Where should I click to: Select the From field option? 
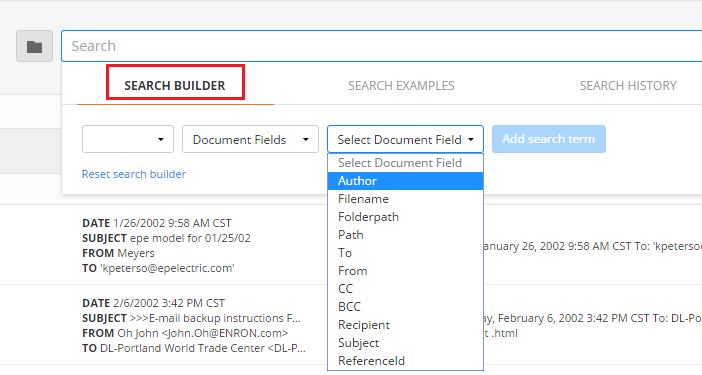pyautogui.click(x=405, y=271)
